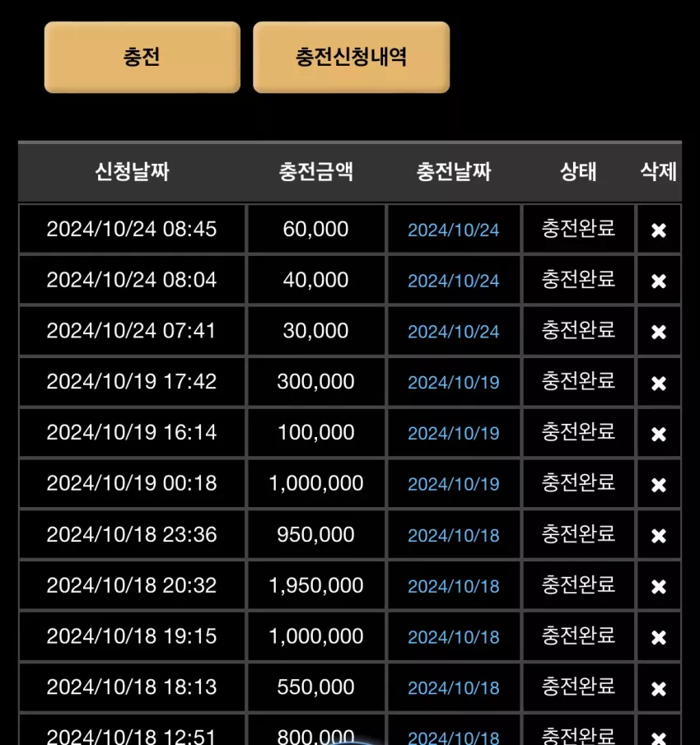700x745 pixels.
Task: Delete the 550,000 charge at 18:13
Action: 659,688
